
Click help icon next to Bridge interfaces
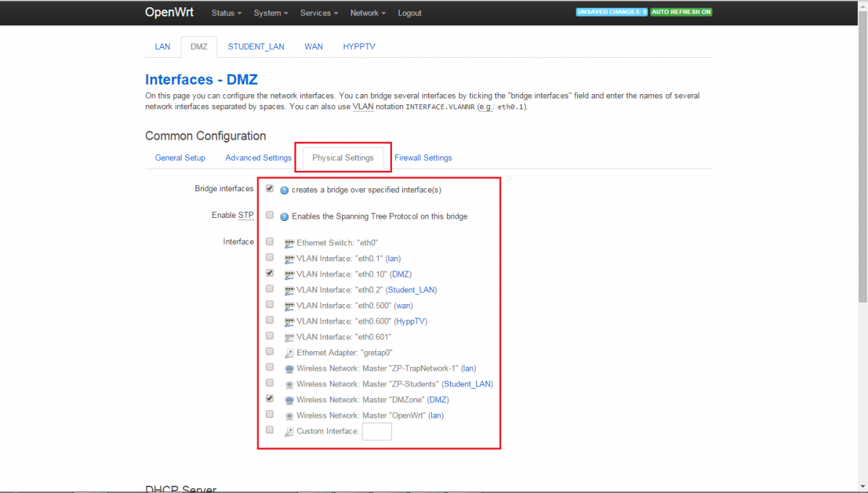pos(284,190)
